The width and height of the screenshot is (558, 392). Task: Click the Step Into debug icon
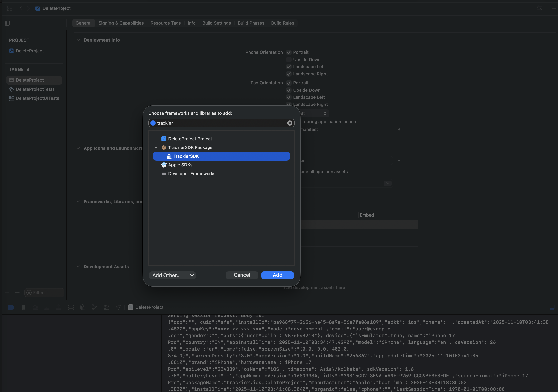tap(47, 307)
